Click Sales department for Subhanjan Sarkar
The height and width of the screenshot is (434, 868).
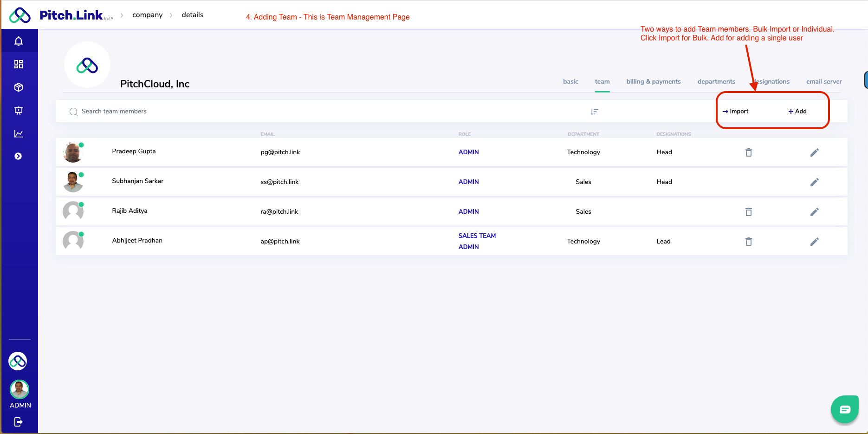pos(583,182)
